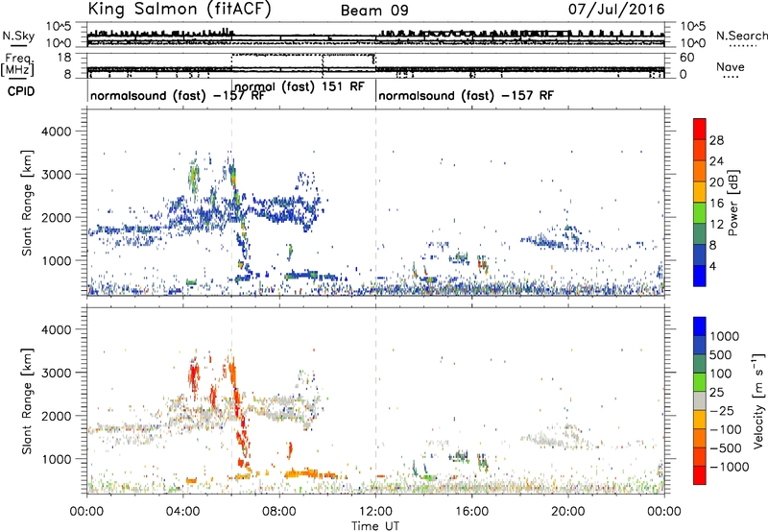Click the 'CPID' row label
The image size is (768, 532).
click(21, 91)
